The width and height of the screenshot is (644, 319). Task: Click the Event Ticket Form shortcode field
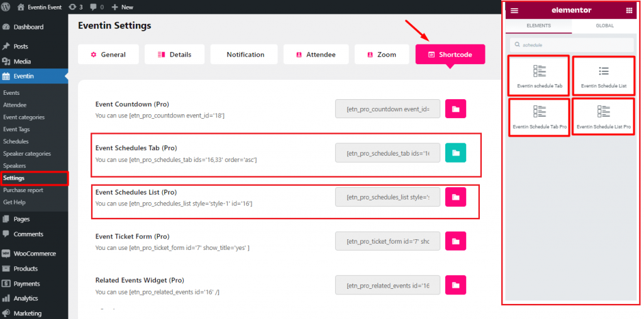tap(387, 241)
